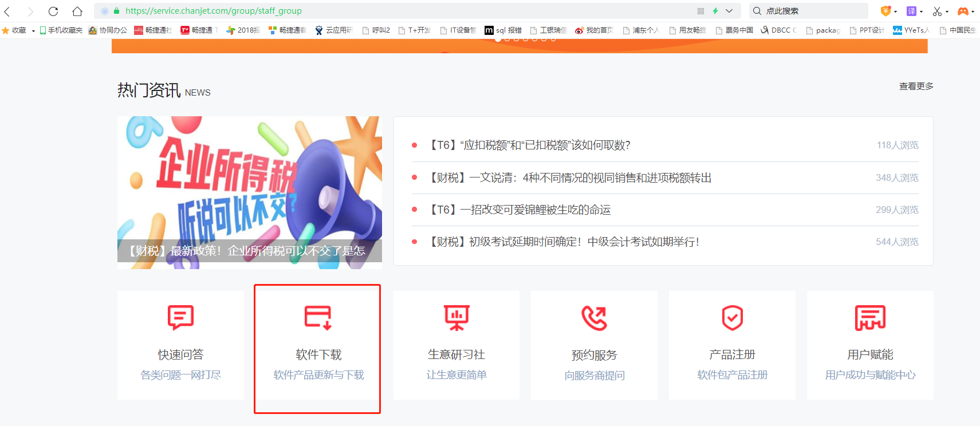Screen dimensions: 980x426
Task: Open the DBCC bookmark
Action: coord(778,30)
